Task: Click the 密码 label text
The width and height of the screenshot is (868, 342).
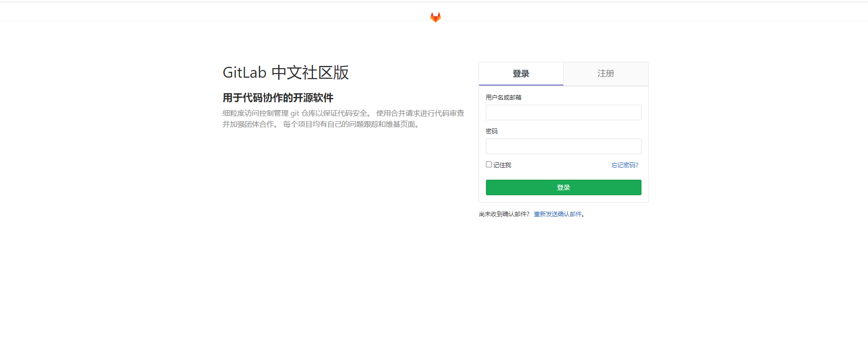Action: (x=491, y=131)
